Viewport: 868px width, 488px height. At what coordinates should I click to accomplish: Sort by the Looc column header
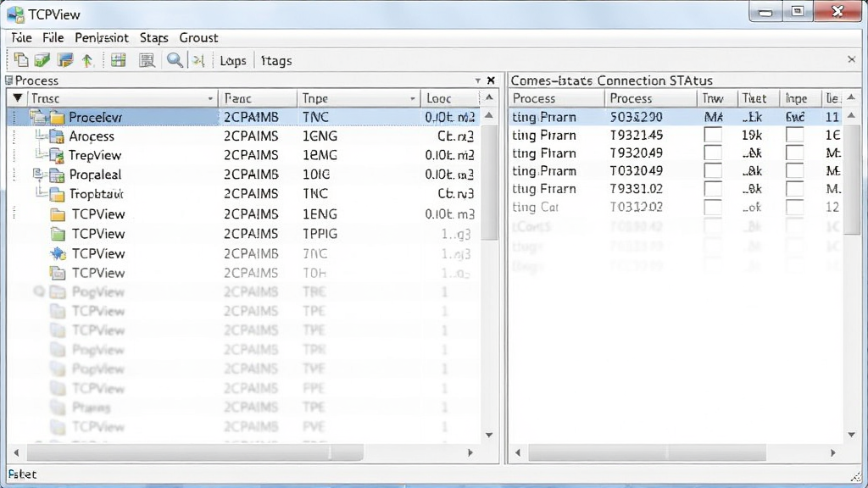(449, 98)
